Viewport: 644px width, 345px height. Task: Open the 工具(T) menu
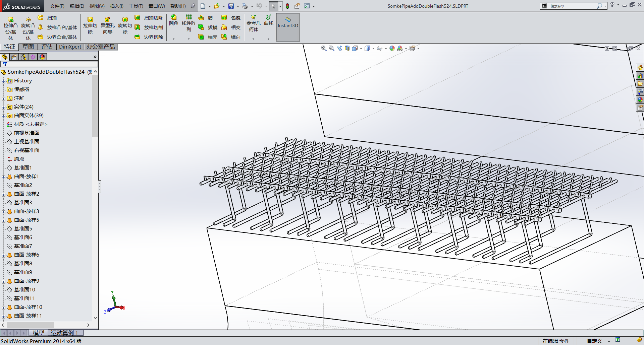coord(136,6)
